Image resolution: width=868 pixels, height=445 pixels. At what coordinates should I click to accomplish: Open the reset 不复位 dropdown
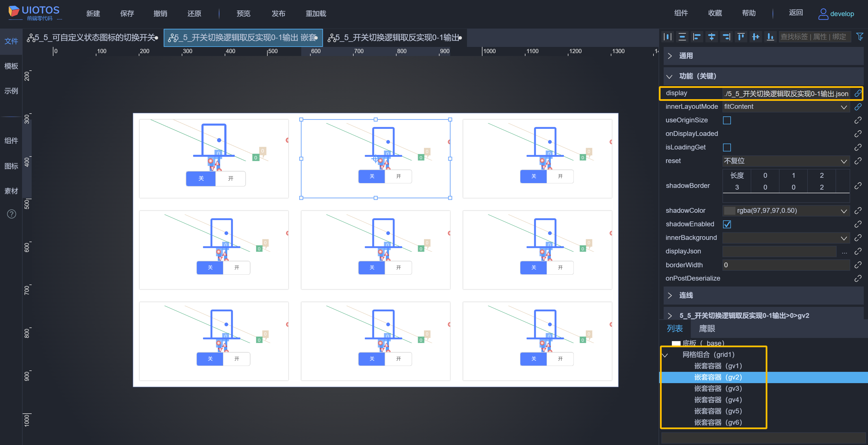coord(785,161)
